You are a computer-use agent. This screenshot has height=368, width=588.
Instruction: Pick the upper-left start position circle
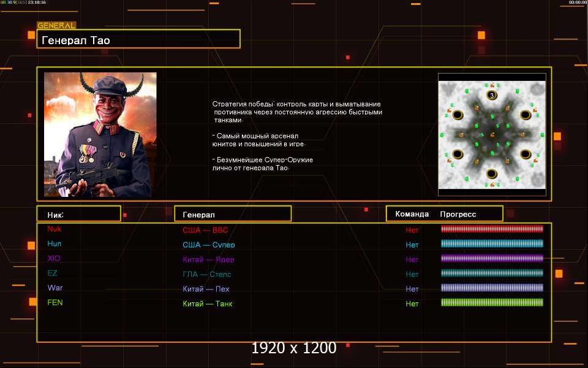coord(458,115)
